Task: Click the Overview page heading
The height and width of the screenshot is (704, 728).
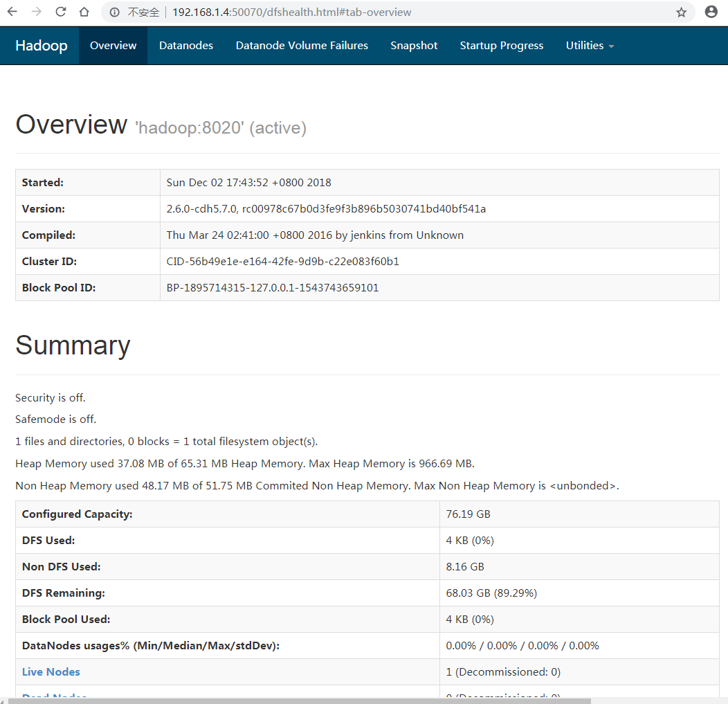Action: (x=71, y=125)
